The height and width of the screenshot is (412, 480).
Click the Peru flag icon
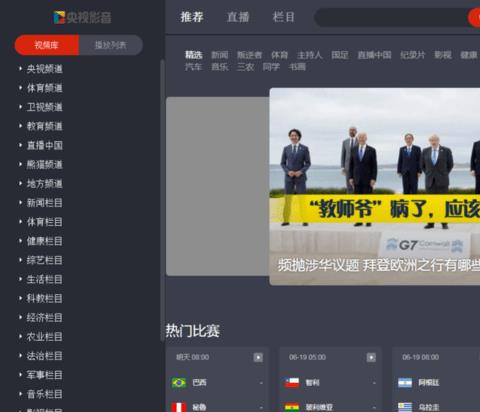click(x=179, y=407)
